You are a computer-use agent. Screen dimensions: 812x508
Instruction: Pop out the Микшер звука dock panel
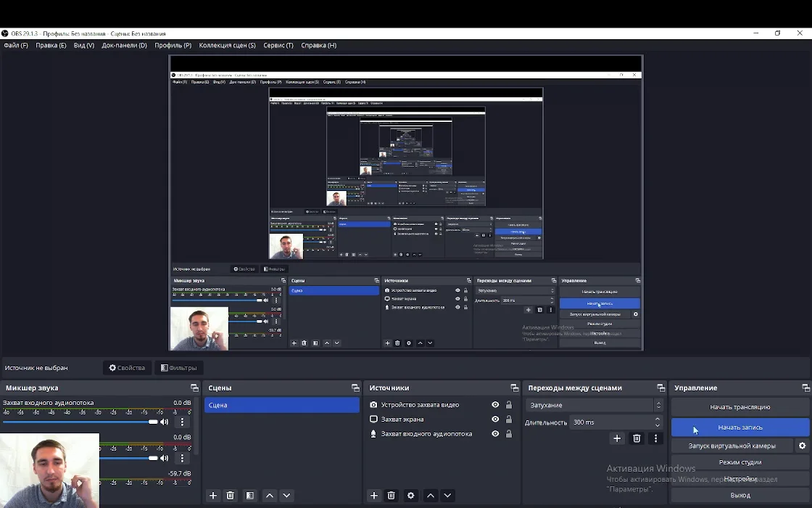pos(194,388)
